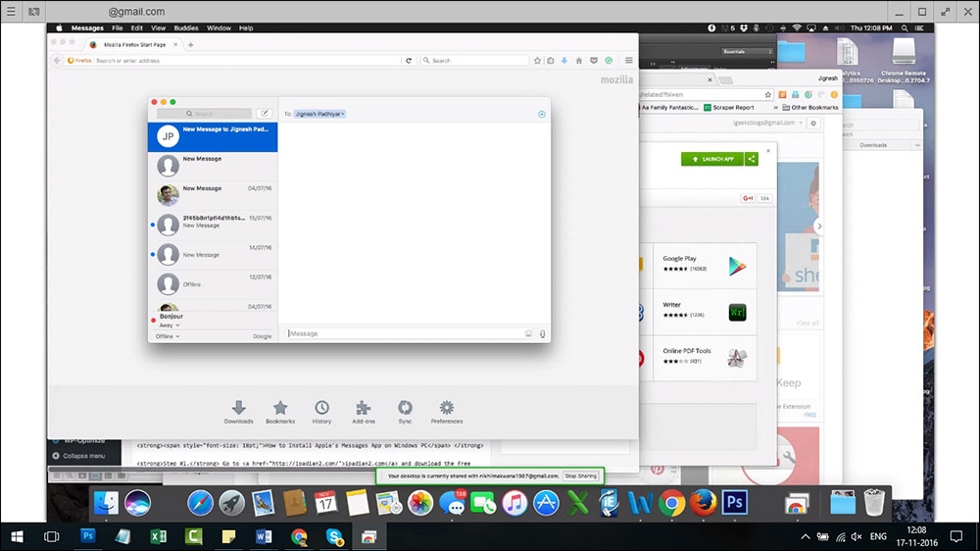Open the View menu

[x=158, y=28]
